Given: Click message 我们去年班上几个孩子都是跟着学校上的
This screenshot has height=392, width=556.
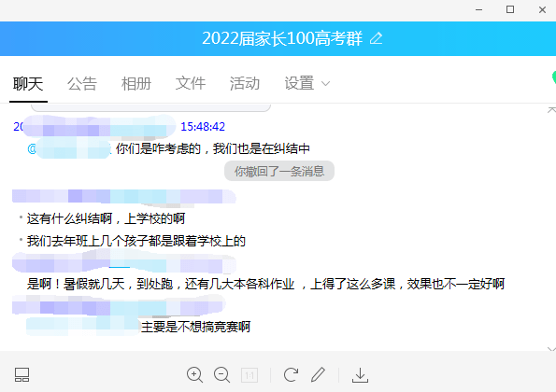Looking at the screenshot, I should (136, 241).
